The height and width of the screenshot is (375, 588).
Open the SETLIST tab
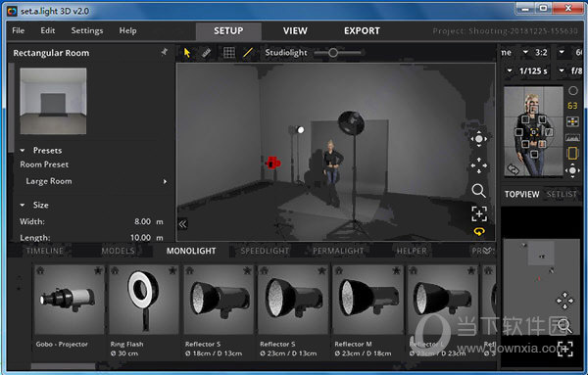point(562,195)
